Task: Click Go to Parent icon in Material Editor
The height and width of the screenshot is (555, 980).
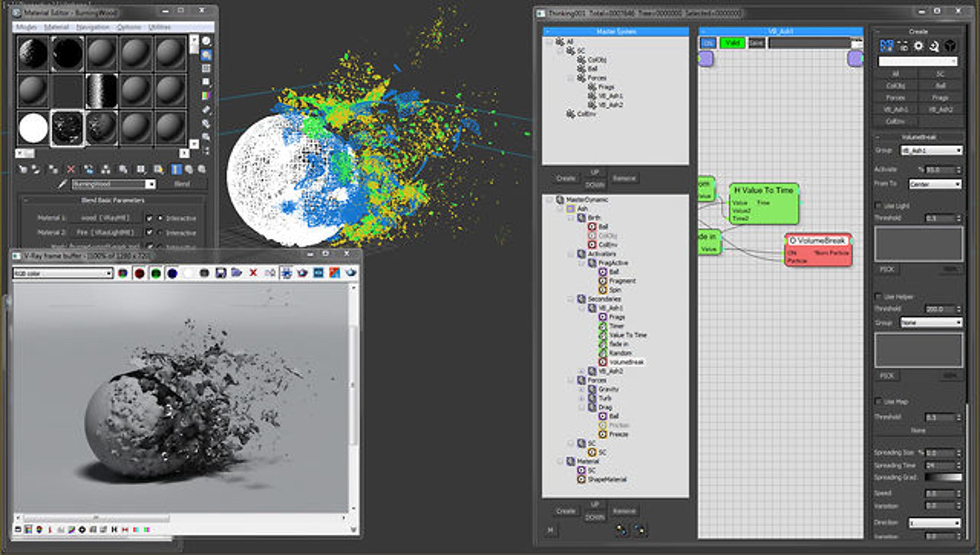Action: 189,169
